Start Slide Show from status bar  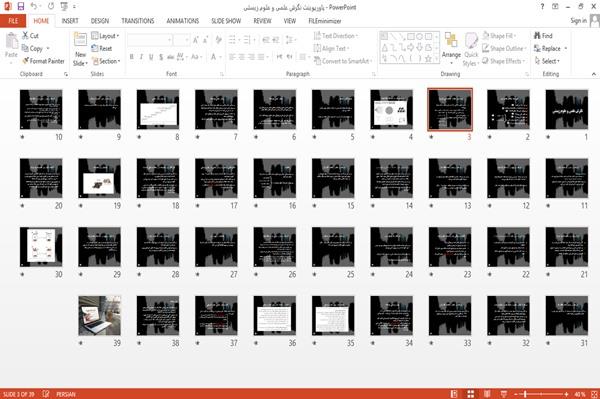pos(504,394)
